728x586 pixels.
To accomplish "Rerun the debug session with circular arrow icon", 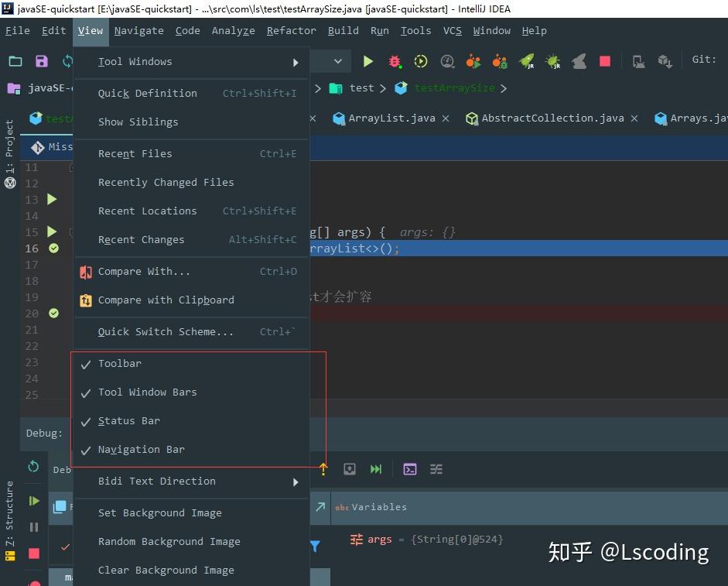I will point(33,468).
